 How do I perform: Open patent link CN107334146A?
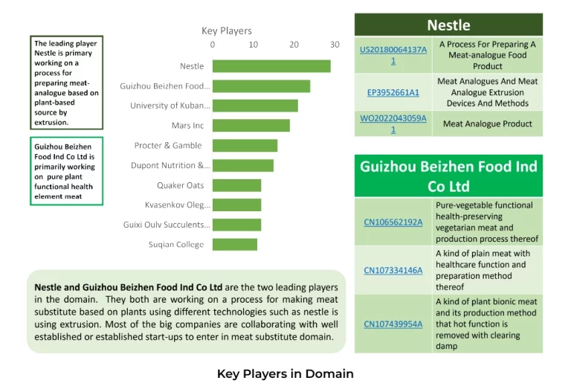point(393,270)
